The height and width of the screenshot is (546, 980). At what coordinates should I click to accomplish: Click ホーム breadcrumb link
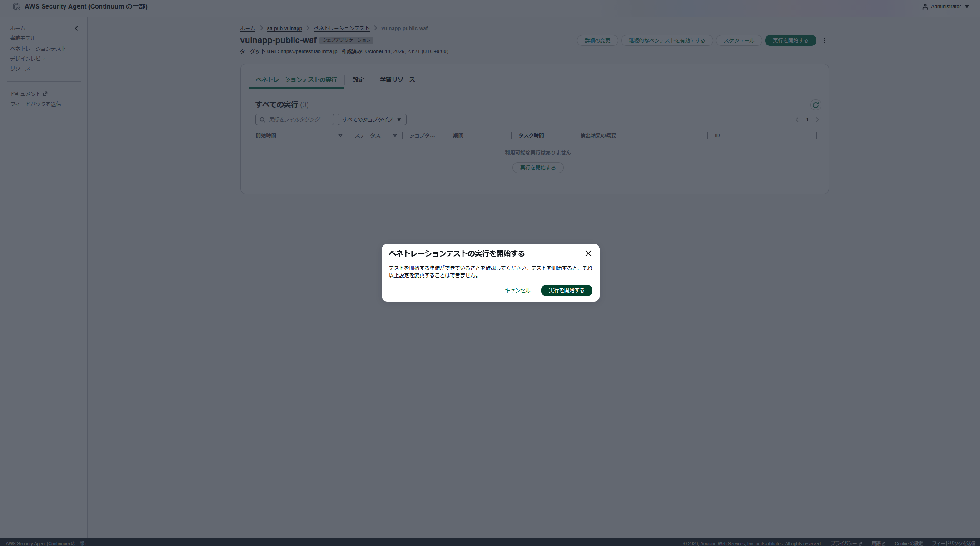click(248, 28)
